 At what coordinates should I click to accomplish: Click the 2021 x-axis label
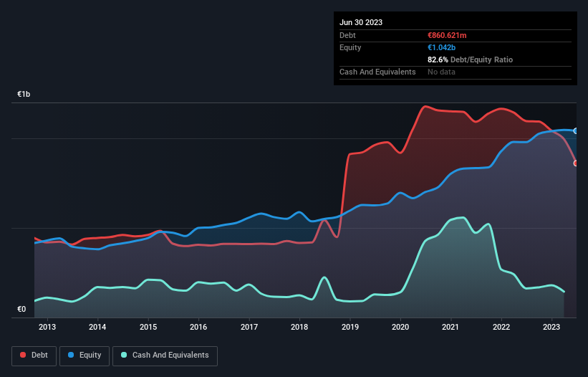(x=450, y=327)
